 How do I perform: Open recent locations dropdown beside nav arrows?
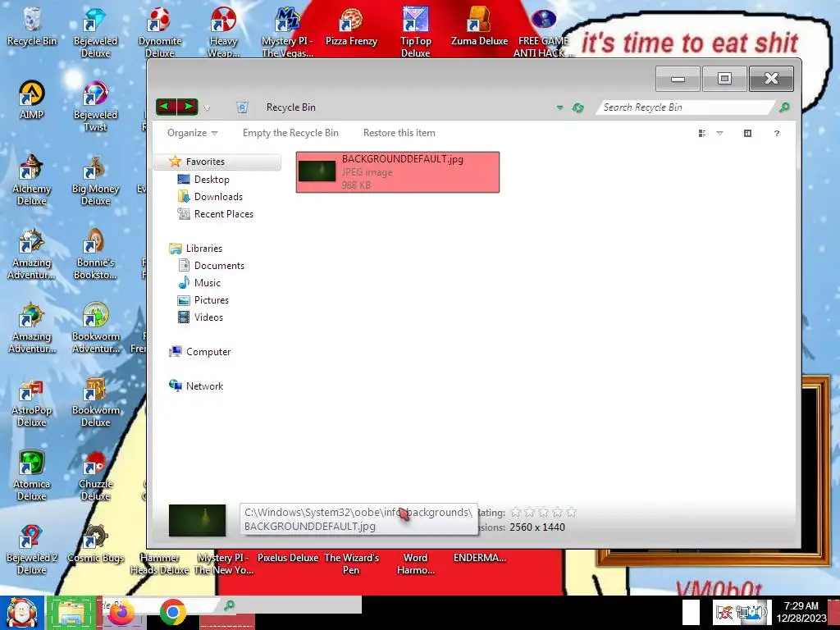point(207,108)
